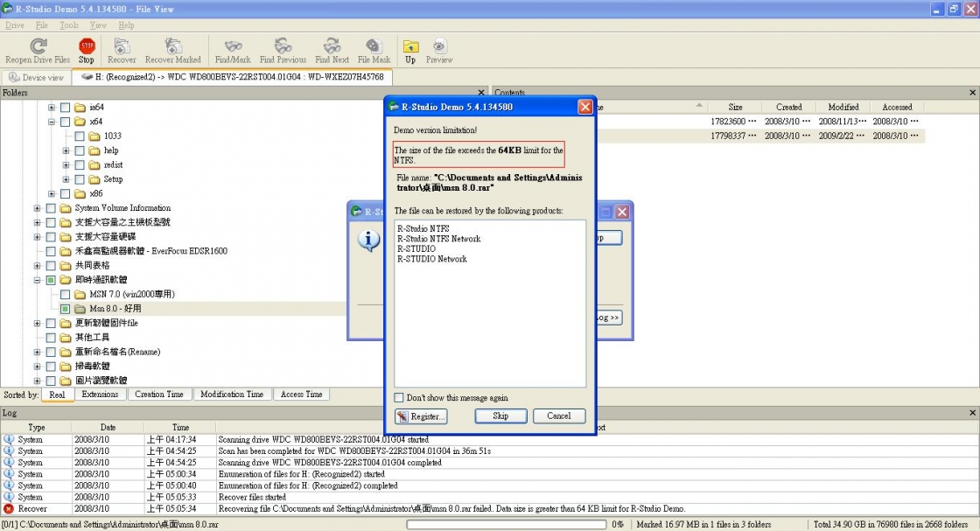Select the H: (Recognized2) drive tab

[x=233, y=77]
